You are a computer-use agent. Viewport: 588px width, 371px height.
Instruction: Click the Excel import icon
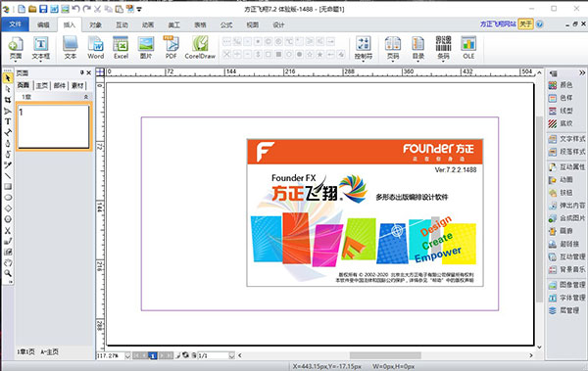tap(121, 48)
